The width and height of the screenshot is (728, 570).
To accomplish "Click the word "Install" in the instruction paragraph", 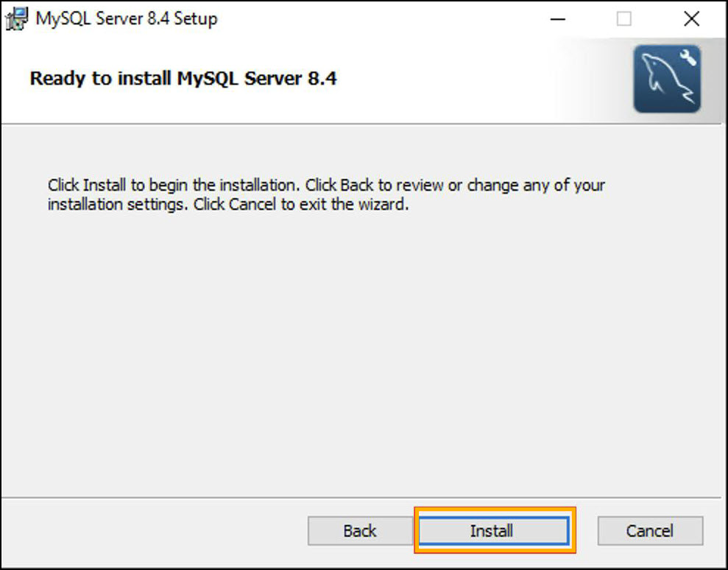I will click(106, 185).
